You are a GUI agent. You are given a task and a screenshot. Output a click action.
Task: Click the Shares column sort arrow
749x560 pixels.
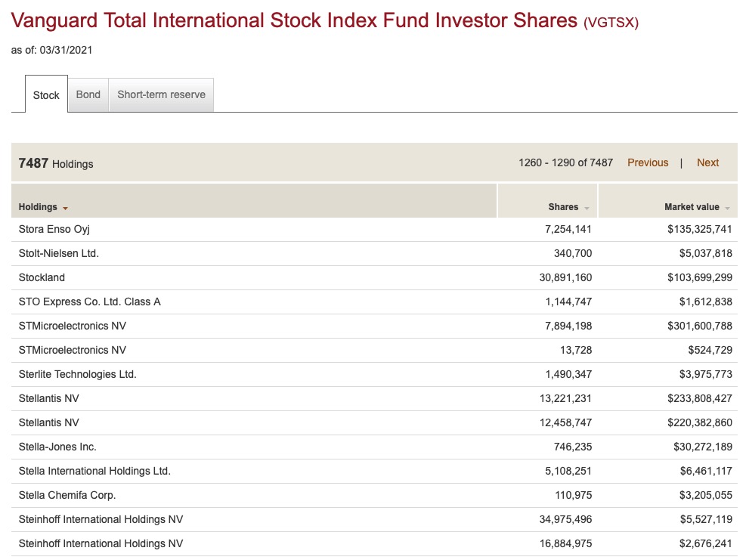(586, 207)
